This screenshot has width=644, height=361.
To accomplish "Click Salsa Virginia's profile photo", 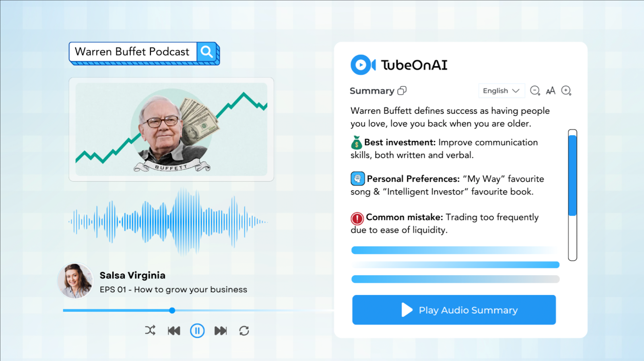I will (x=75, y=281).
